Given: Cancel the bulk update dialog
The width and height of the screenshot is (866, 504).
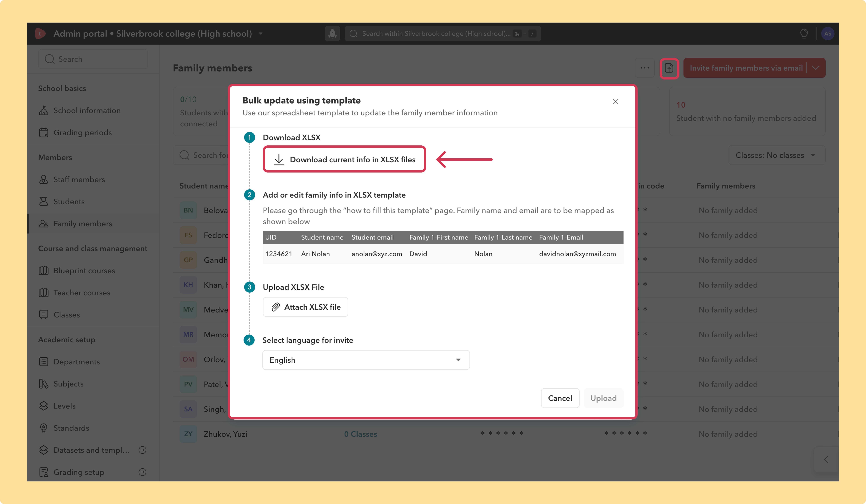Looking at the screenshot, I should coord(560,398).
